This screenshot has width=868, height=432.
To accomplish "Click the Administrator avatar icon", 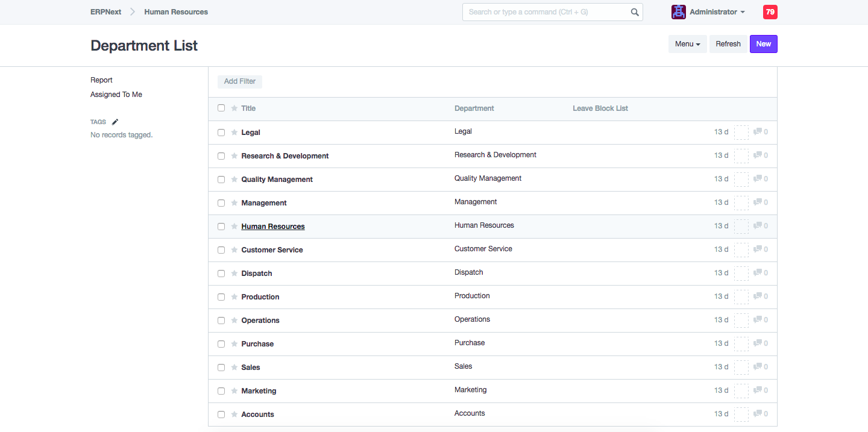I will click(x=679, y=12).
